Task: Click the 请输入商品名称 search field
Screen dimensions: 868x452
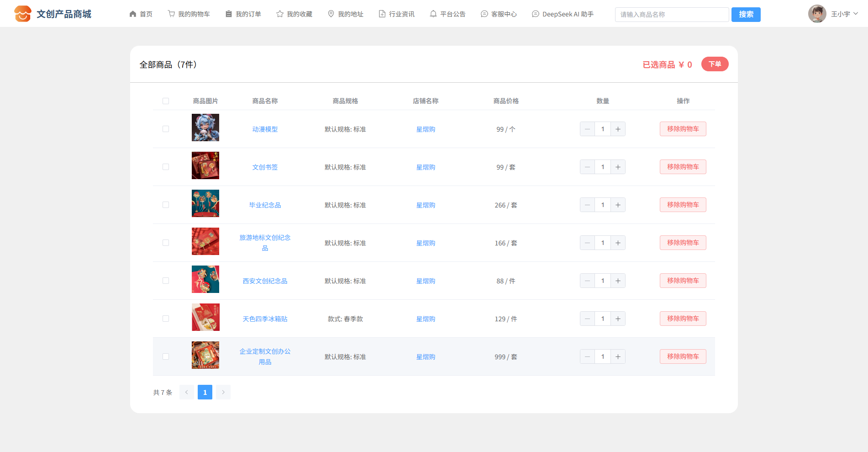Action: tap(672, 15)
